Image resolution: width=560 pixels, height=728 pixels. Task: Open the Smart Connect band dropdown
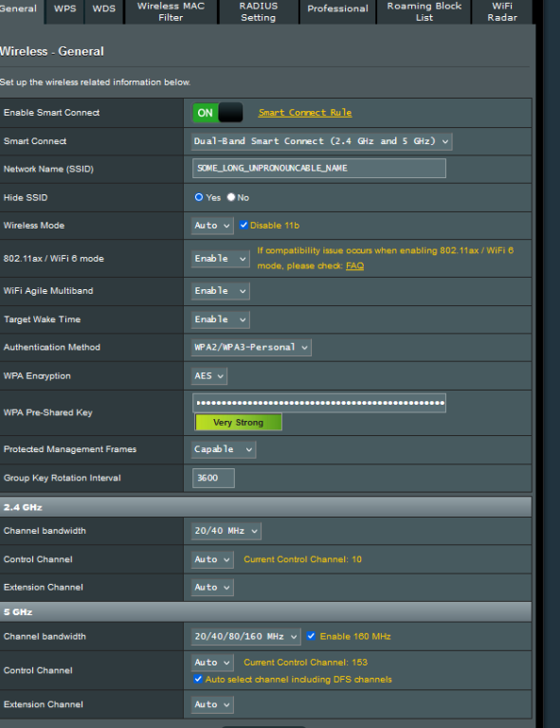tap(321, 141)
